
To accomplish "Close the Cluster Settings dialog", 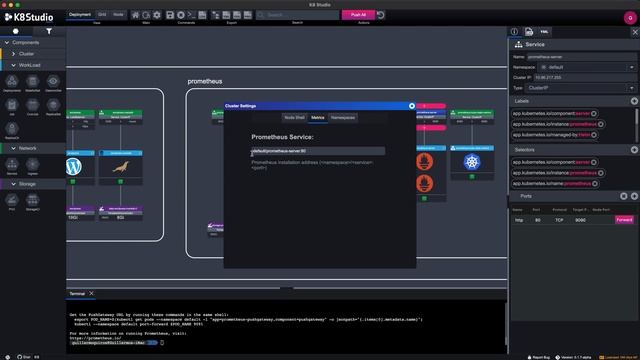I will pyautogui.click(x=411, y=106).
